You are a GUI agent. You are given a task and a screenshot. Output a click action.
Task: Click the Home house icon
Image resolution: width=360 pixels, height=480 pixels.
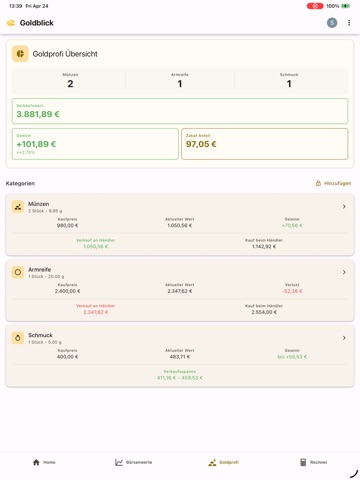click(36, 462)
